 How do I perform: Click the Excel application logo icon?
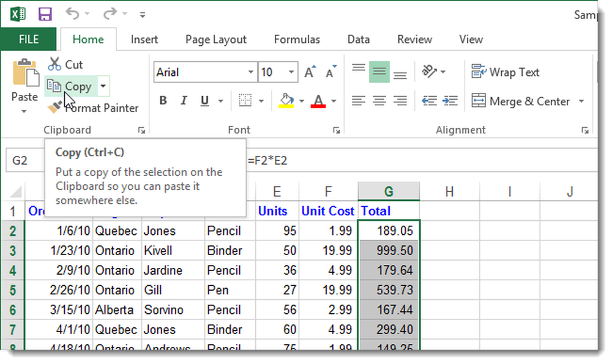[18, 15]
